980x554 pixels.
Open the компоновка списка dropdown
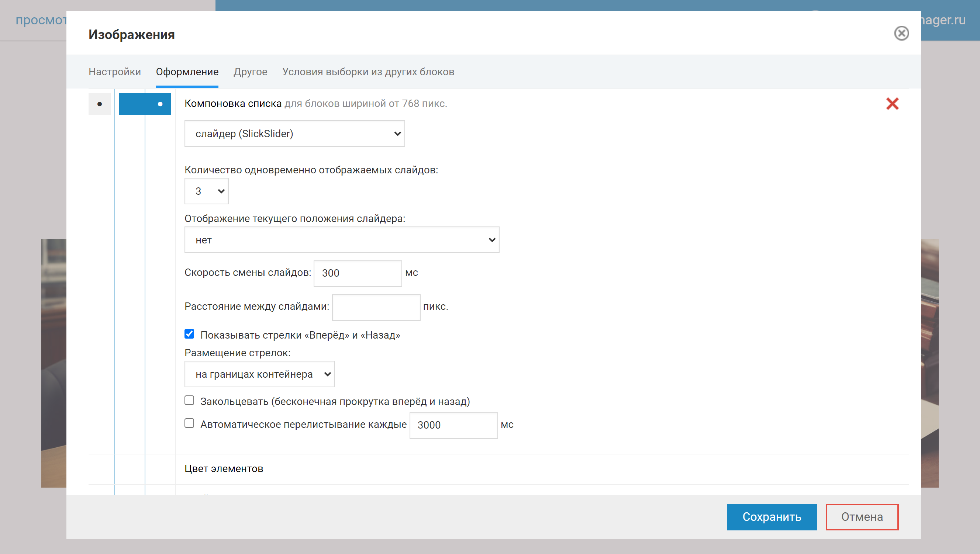295,133
